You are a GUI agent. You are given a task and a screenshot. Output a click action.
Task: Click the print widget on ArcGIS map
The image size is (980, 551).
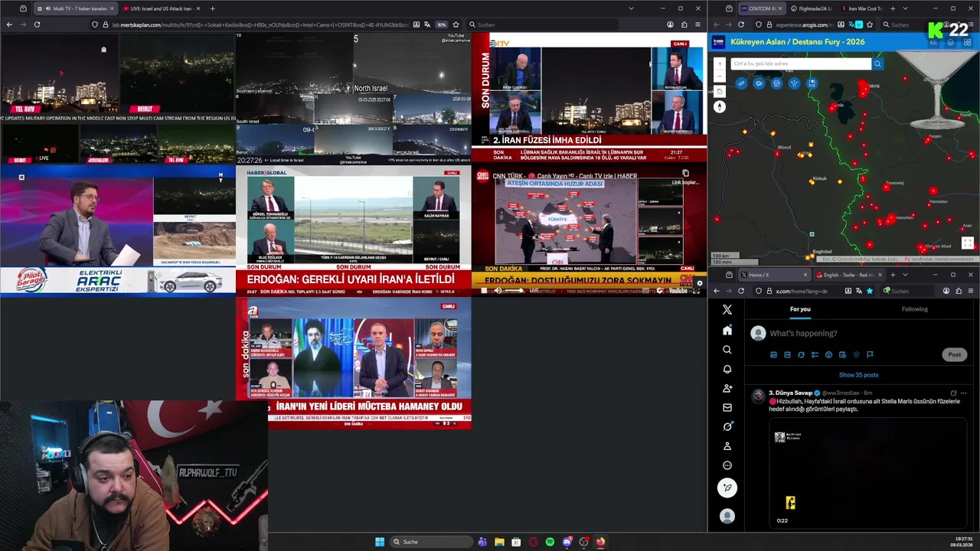pos(776,83)
